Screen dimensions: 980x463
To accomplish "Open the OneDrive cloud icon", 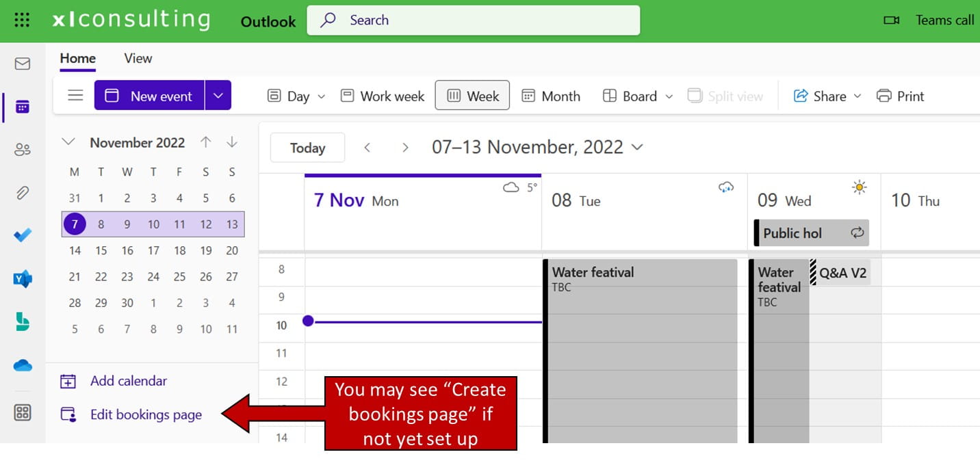I will (x=23, y=366).
